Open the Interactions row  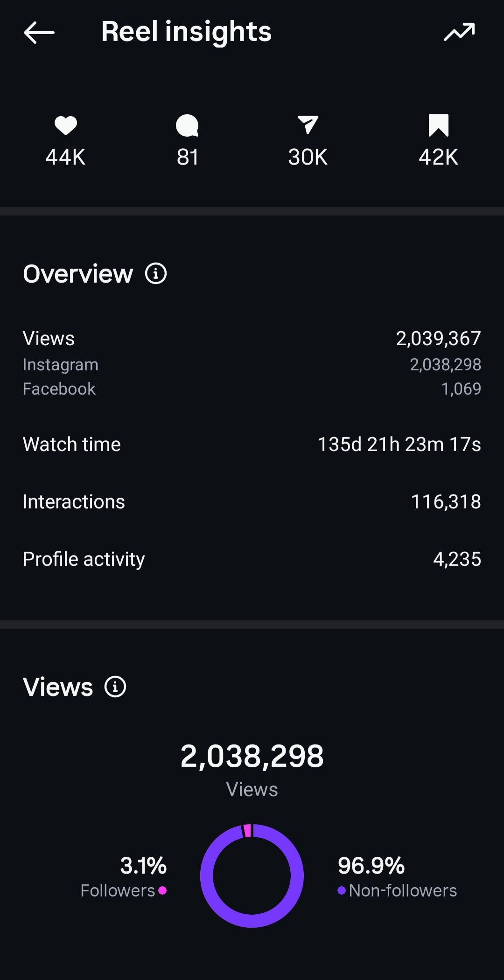(x=252, y=501)
